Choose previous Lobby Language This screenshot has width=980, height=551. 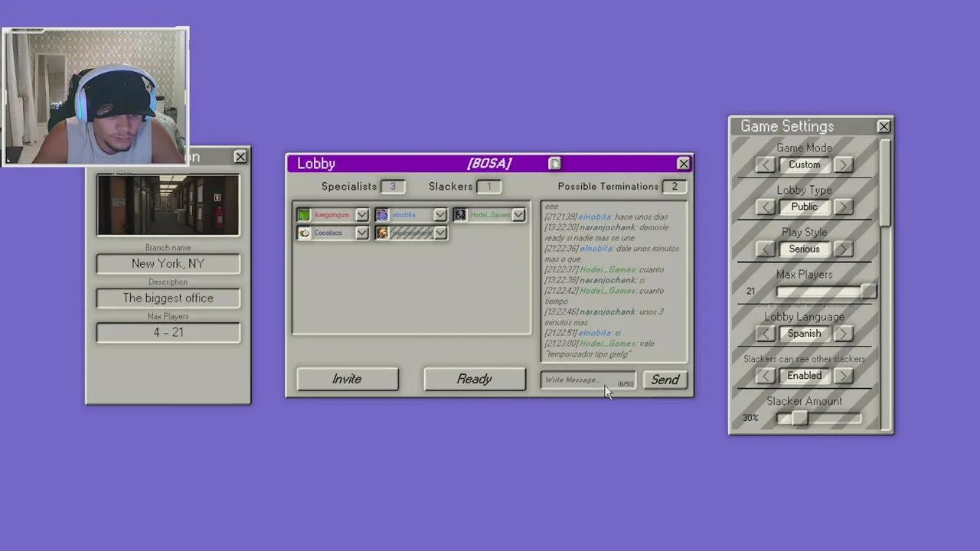(766, 334)
